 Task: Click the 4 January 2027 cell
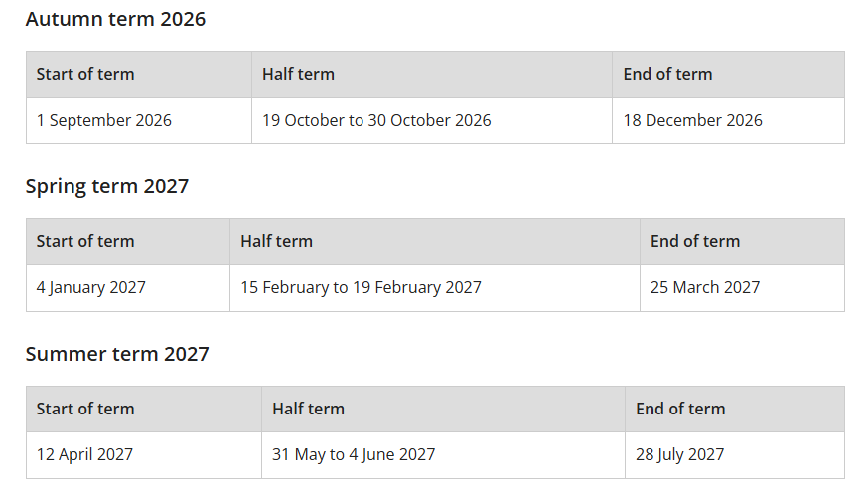pyautogui.click(x=91, y=287)
